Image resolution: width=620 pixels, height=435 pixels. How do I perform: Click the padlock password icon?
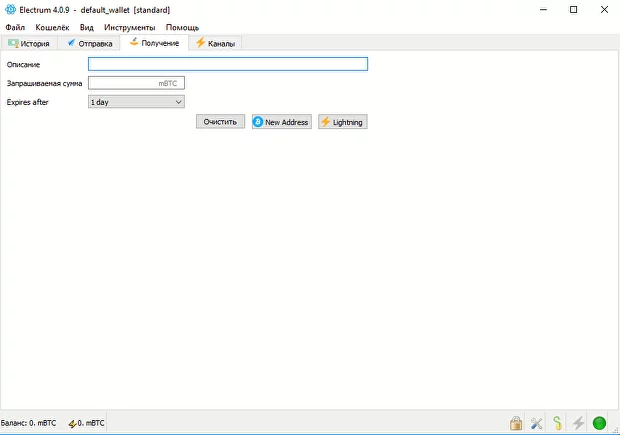516,423
